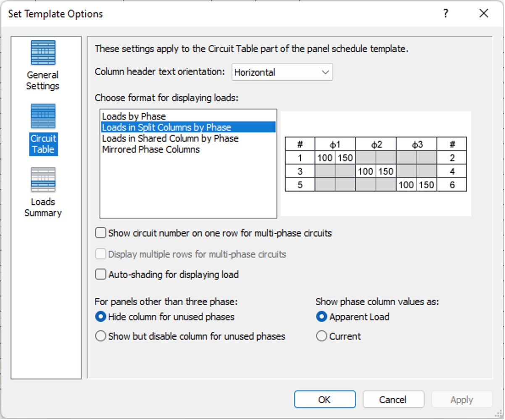Open the General Settings icon page
The height and width of the screenshot is (420, 505).
pyautogui.click(x=43, y=65)
